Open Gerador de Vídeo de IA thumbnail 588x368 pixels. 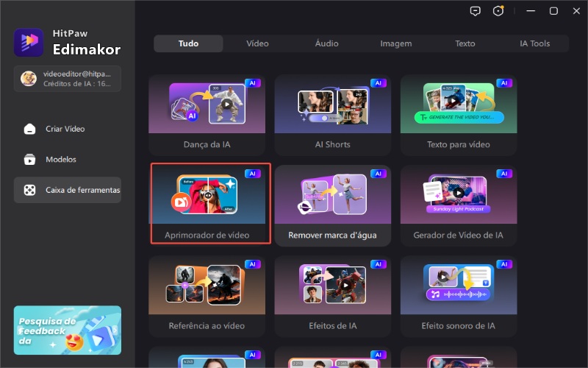pos(459,195)
